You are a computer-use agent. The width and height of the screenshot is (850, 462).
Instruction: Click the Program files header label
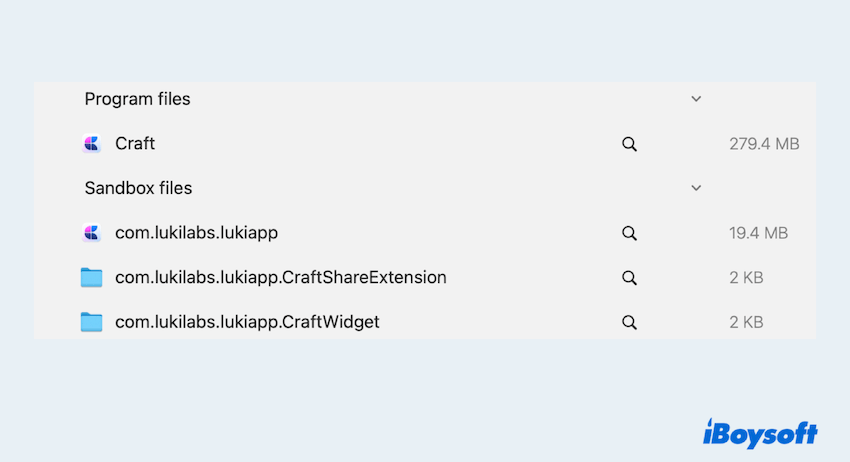tap(137, 99)
